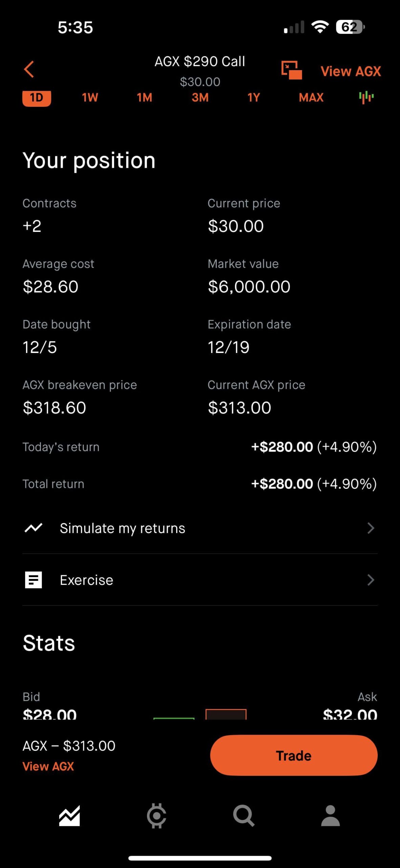
Task: Select the 1D chart range
Action: pos(37,98)
